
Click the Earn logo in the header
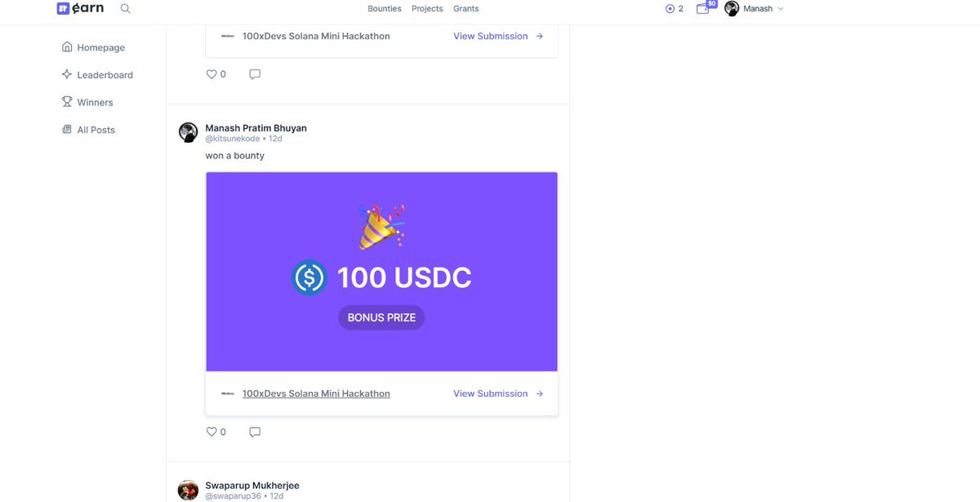80,8
